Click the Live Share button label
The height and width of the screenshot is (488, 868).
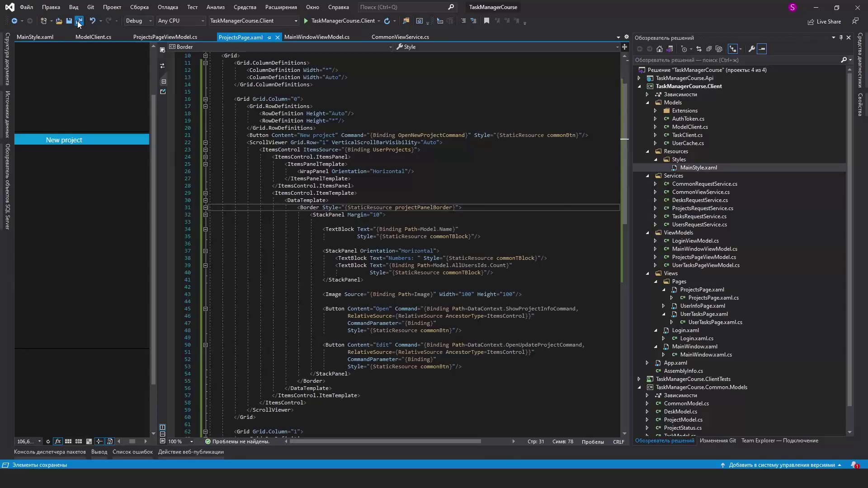(x=829, y=22)
